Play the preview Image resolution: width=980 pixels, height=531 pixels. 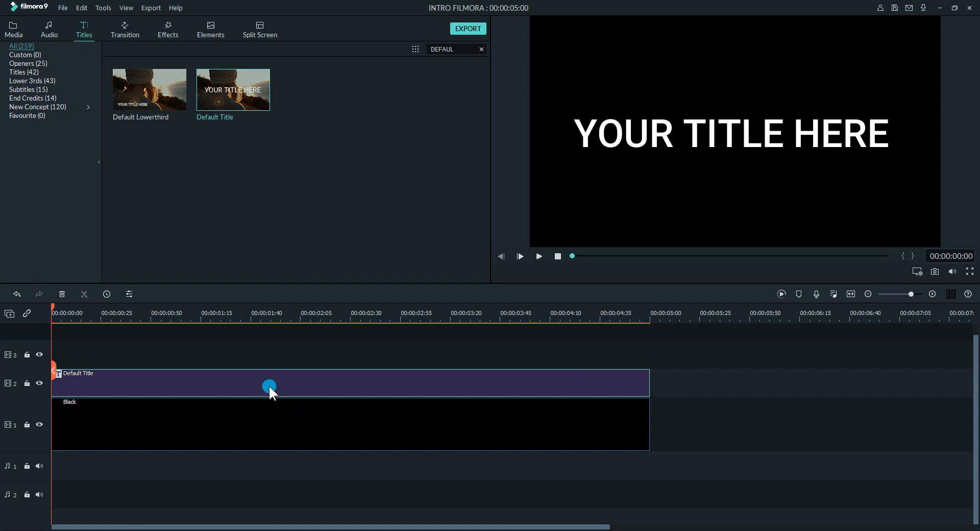click(539, 256)
